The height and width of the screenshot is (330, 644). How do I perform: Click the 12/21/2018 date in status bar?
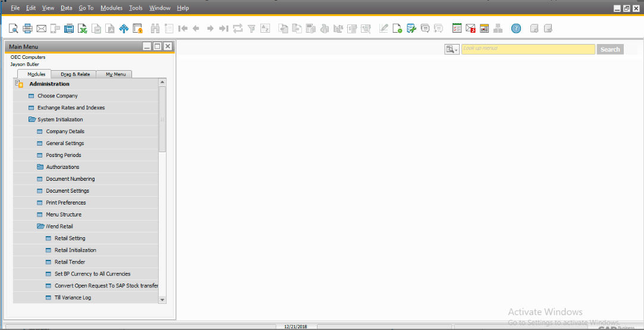tap(296, 326)
